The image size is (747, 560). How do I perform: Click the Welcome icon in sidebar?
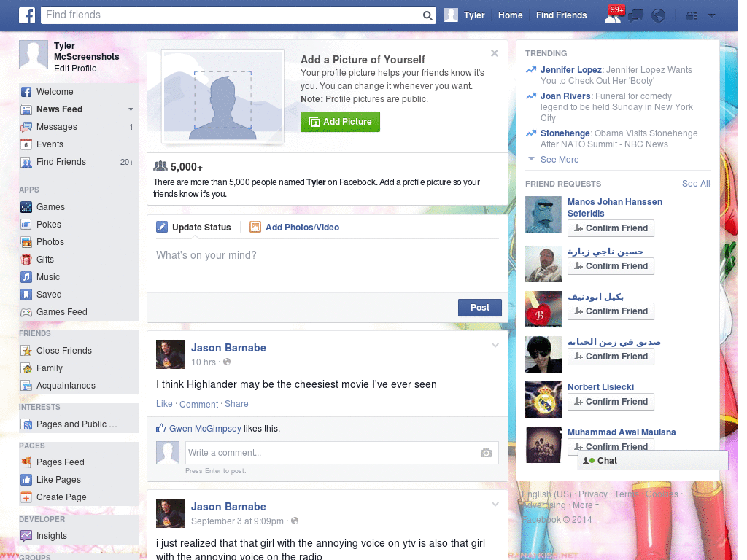click(26, 92)
